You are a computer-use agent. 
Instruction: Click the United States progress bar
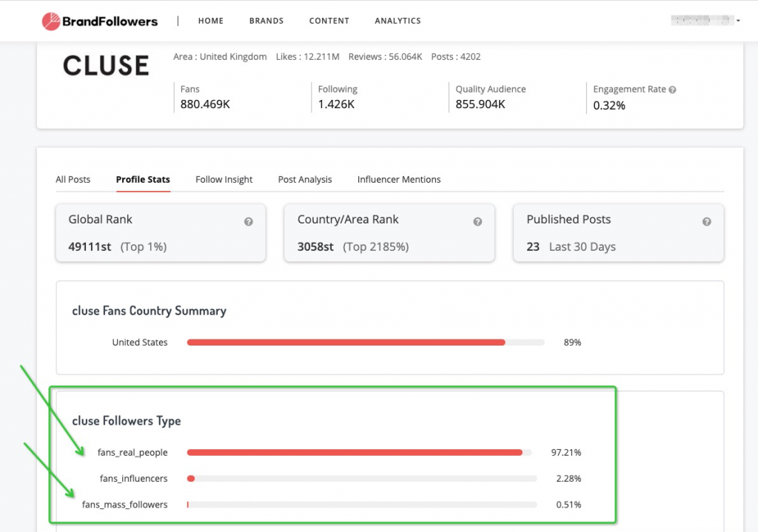(366, 342)
